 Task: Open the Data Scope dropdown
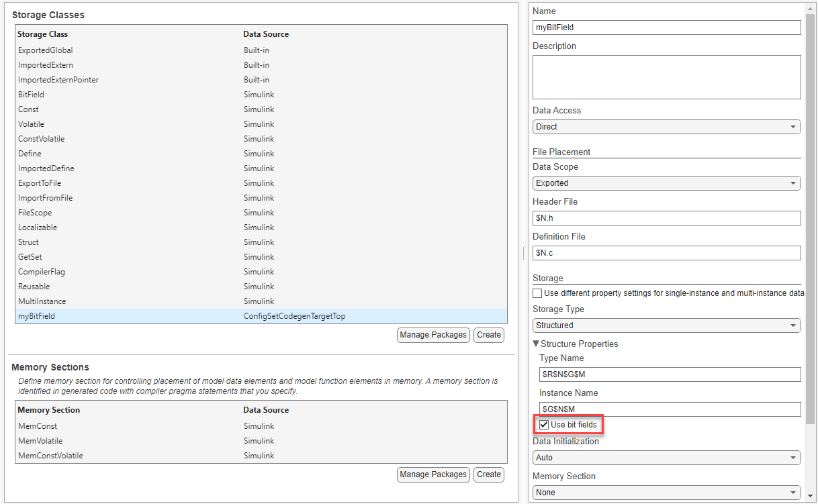coord(666,183)
